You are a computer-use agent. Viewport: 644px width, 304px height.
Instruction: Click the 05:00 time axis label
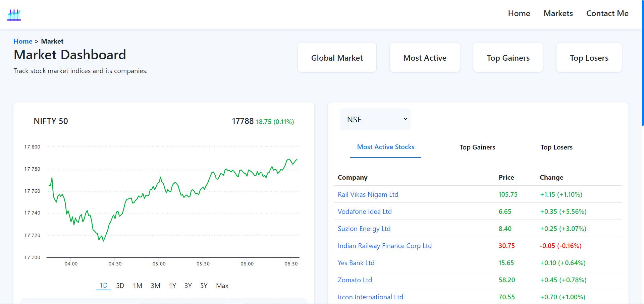(159, 264)
